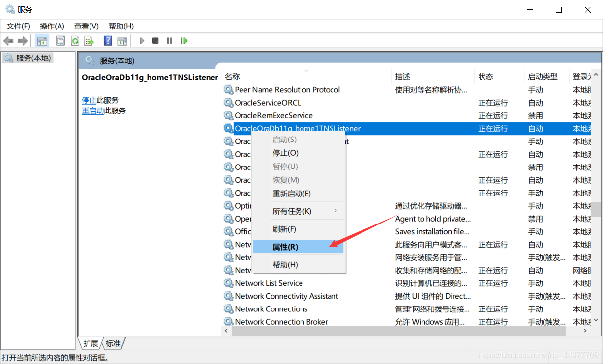The width and height of the screenshot is (603, 364).
Task: Open the blue Help question-mark icon
Action: point(108,41)
